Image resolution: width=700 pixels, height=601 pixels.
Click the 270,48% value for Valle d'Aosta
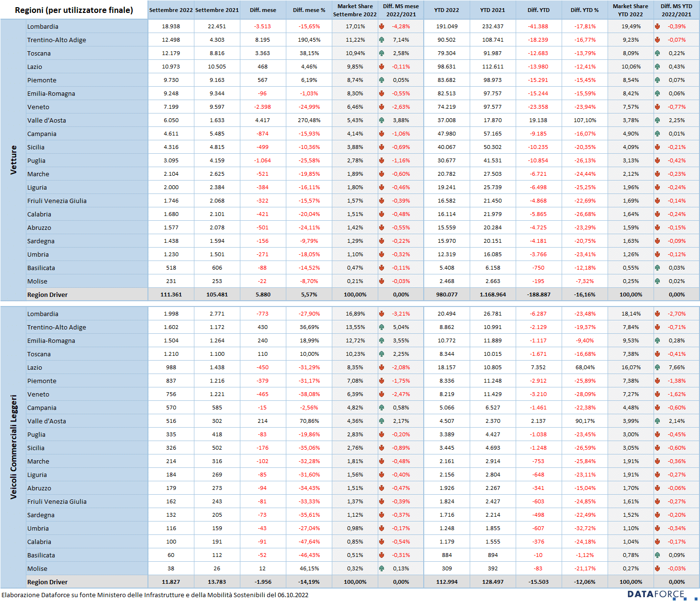coord(309,120)
